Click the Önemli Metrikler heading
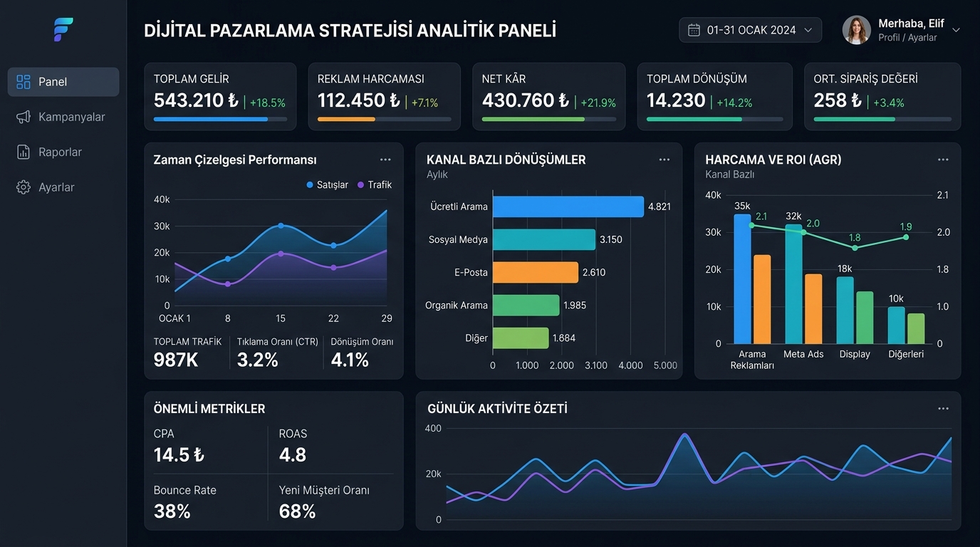 tap(209, 409)
